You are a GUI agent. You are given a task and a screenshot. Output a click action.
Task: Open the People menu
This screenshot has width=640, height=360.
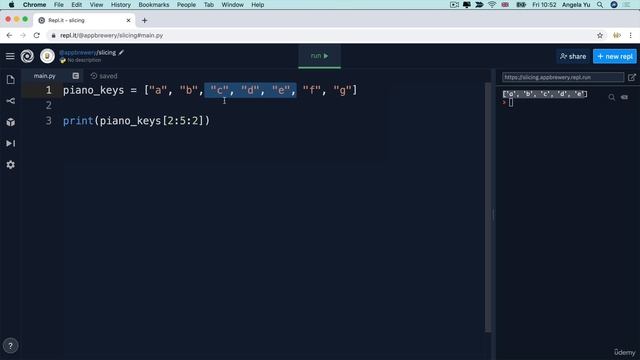point(187,5)
